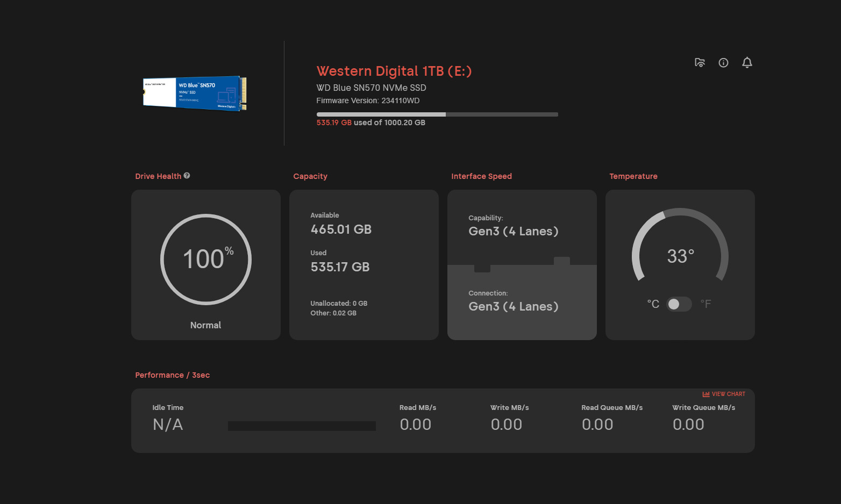Image resolution: width=841 pixels, height=504 pixels.
Task: Click the 33° temperature gauge
Action: pyautogui.click(x=680, y=245)
